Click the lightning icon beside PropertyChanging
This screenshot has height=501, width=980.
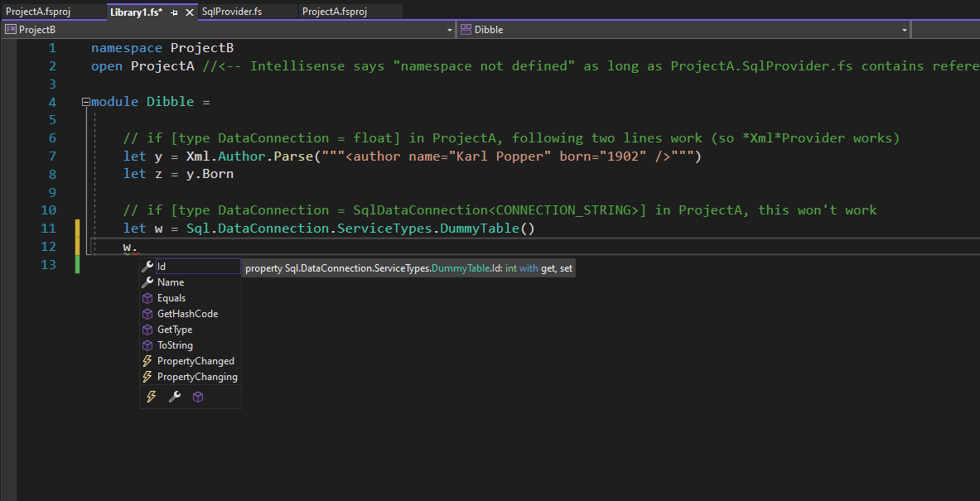pyautogui.click(x=147, y=377)
